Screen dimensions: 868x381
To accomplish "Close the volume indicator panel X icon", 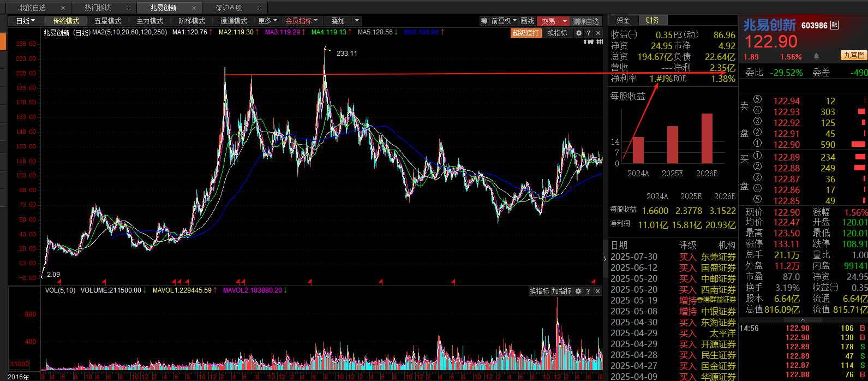I will (x=597, y=291).
